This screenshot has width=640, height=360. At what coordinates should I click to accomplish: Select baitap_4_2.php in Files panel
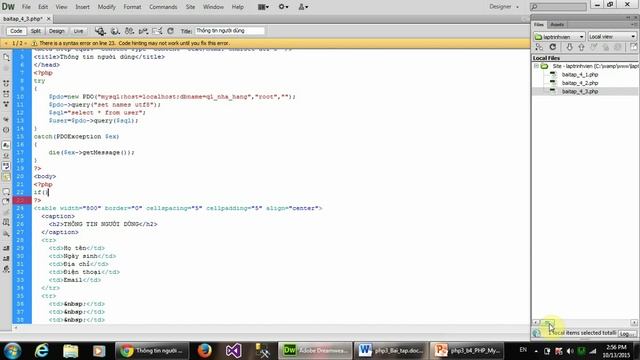(x=580, y=83)
